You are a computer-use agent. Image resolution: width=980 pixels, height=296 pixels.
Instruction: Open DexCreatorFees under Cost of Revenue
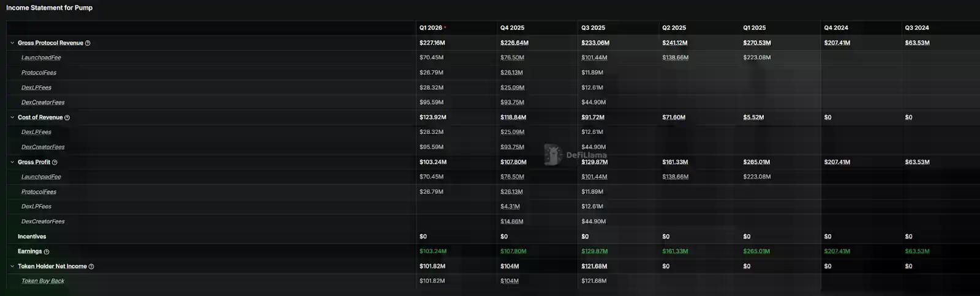coord(43,147)
